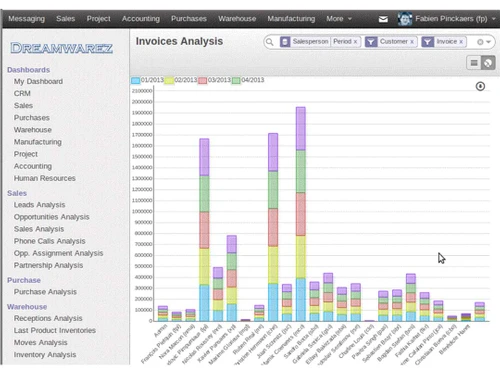Open Human Resources dashboard

45,178
